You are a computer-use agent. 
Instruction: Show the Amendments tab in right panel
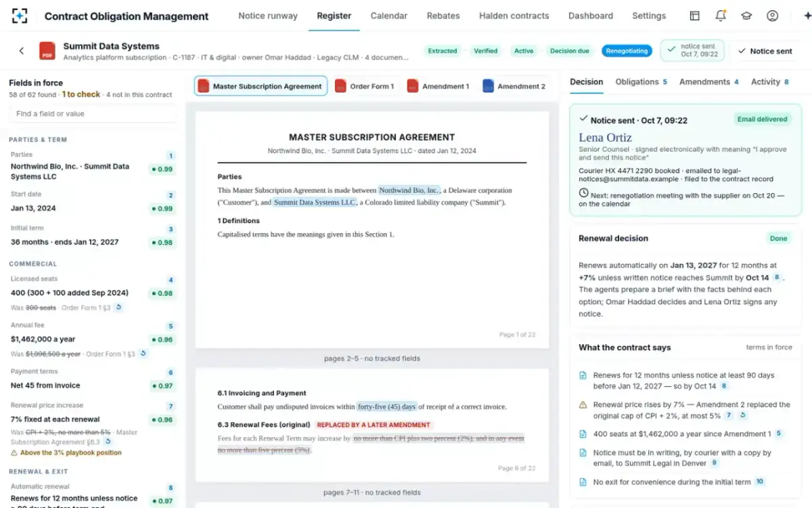709,82
